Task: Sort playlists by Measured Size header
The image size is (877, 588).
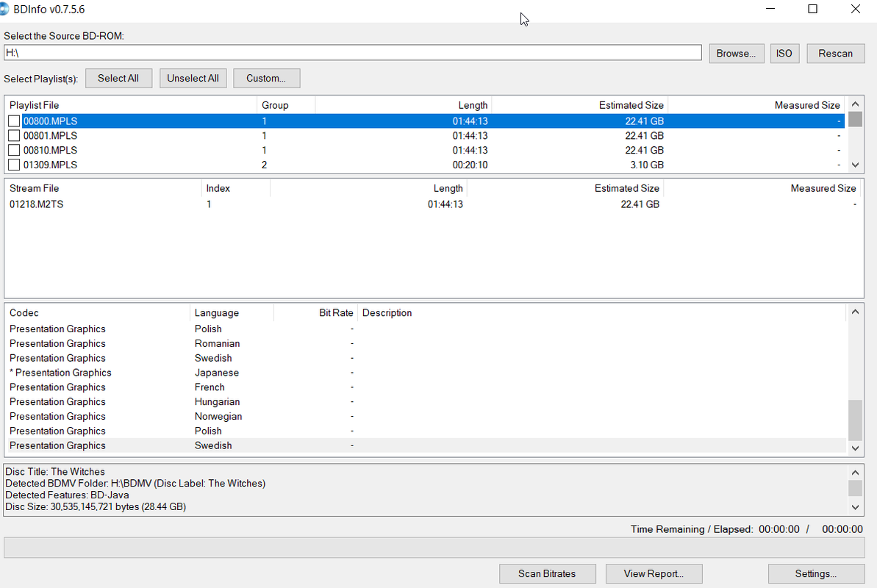Action: pyautogui.click(x=756, y=105)
